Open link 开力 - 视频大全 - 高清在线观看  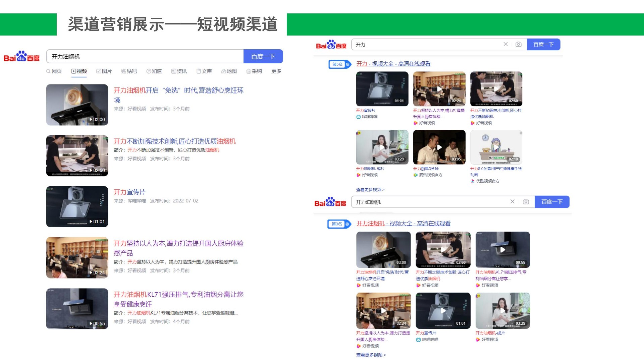(x=393, y=64)
